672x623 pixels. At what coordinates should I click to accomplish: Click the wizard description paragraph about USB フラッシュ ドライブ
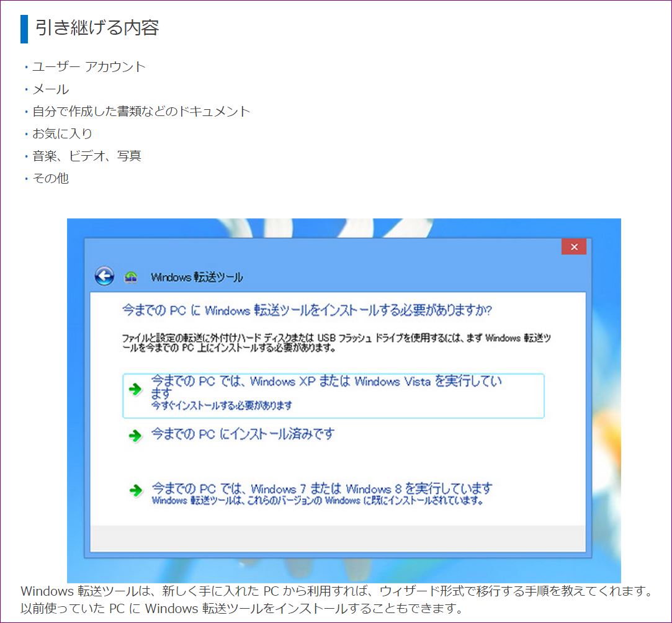[x=336, y=343]
